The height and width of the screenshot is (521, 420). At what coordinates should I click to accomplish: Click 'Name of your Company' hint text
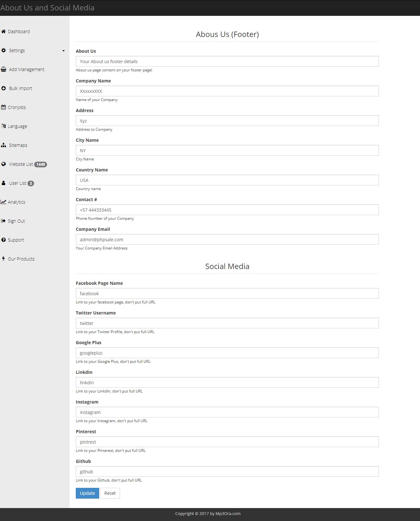(x=97, y=100)
